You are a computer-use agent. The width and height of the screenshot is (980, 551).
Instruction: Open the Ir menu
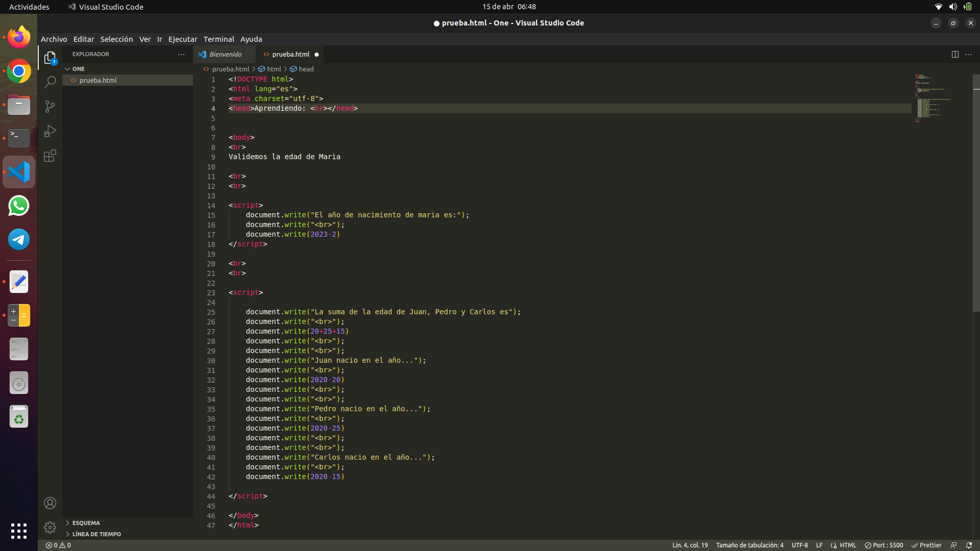pos(159,39)
